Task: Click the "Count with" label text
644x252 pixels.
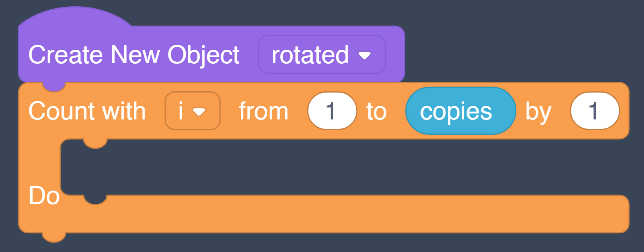Action: coord(87,111)
